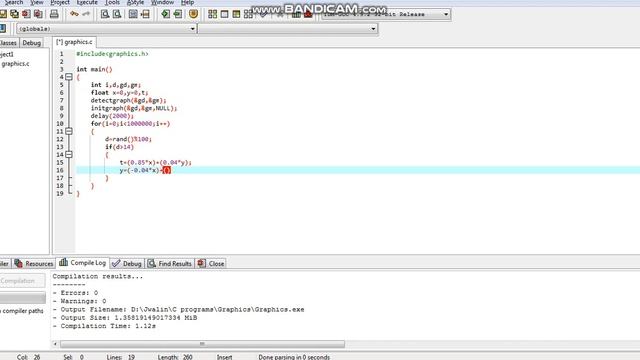The image size is (640, 360).
Task: Click the Print toolbar icon
Action: coord(54,14)
